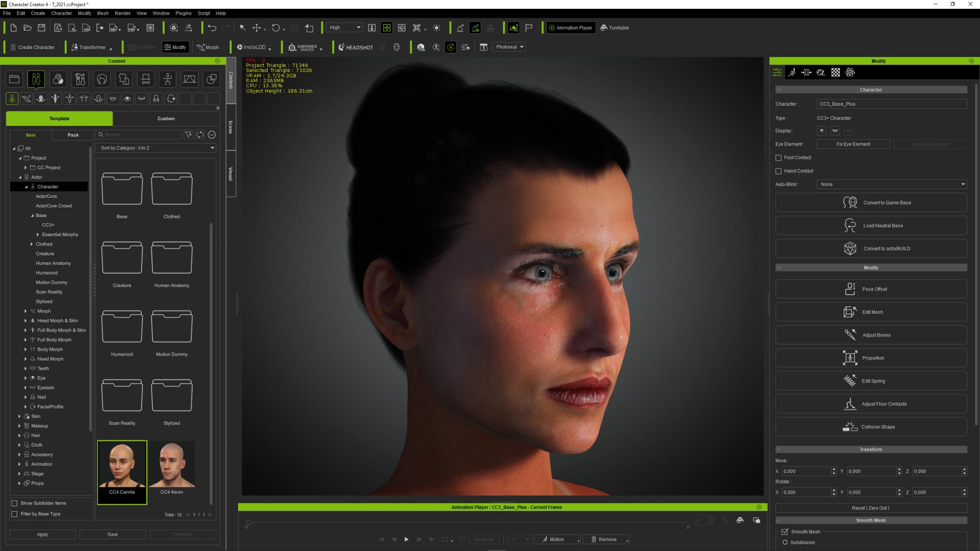980x551 pixels.
Task: Open the Visual side tab
Action: point(231,174)
